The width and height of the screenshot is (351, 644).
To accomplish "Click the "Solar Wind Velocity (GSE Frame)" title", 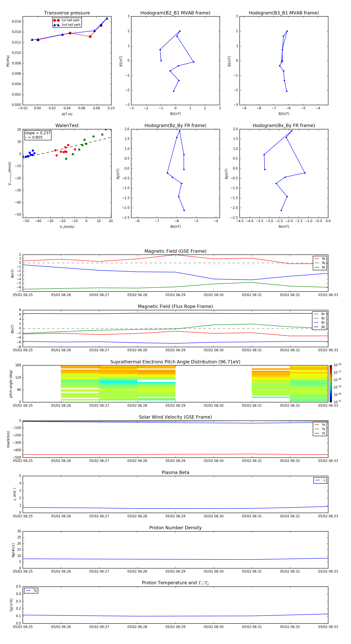I will (x=175, y=417).
